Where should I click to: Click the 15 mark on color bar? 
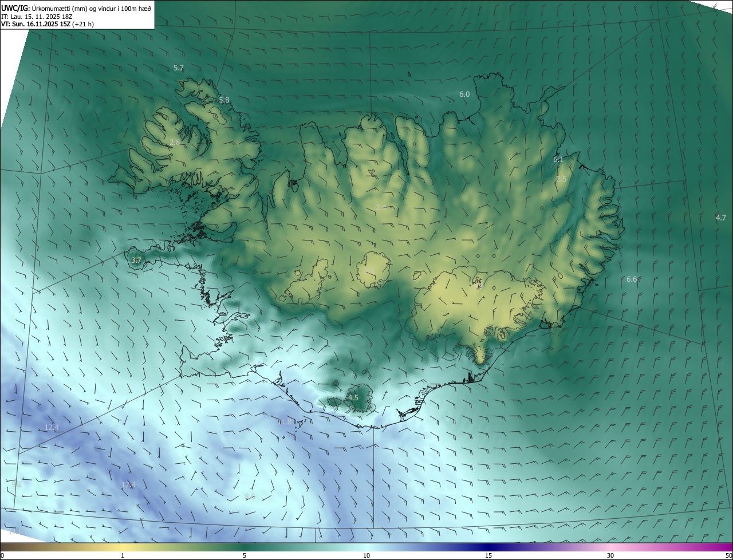488,555
